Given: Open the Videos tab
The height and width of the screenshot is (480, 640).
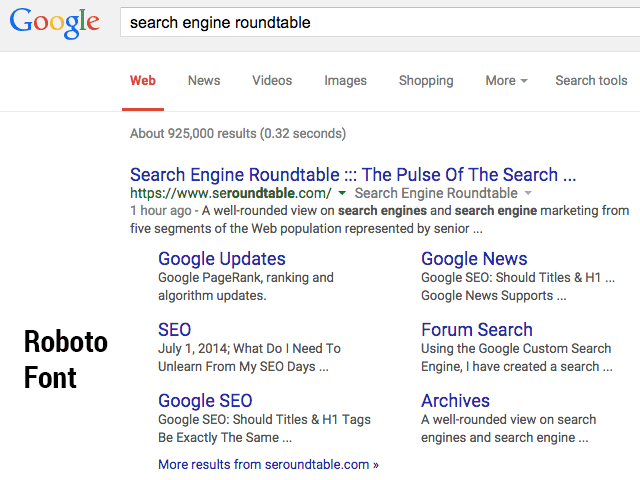Looking at the screenshot, I should pos(272,81).
